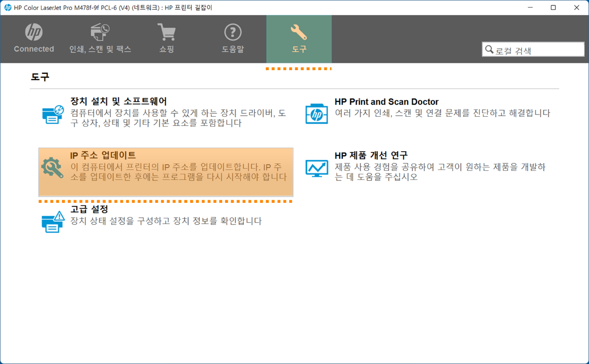Click the wrench icon above 도구
The height and width of the screenshot is (364, 589).
tap(299, 32)
